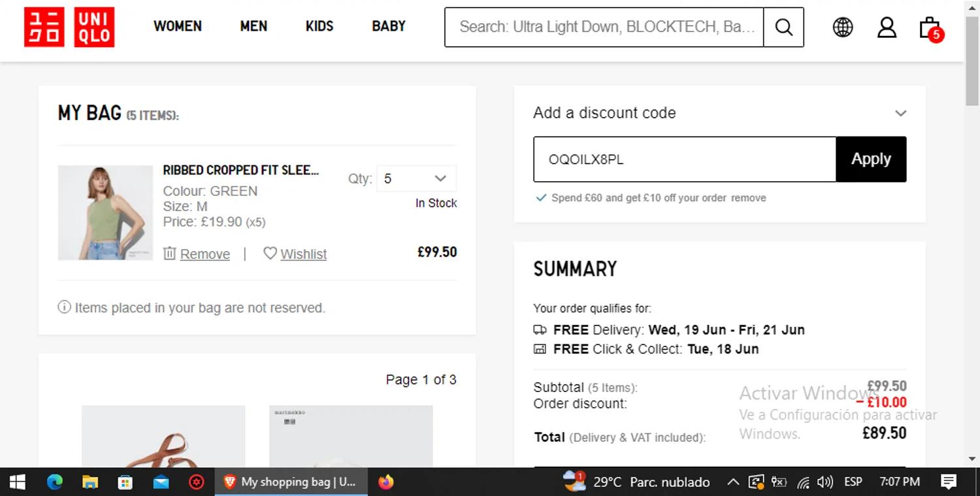The height and width of the screenshot is (496, 980).
Task: Open the weather widget showing 29°C
Action: click(636, 482)
